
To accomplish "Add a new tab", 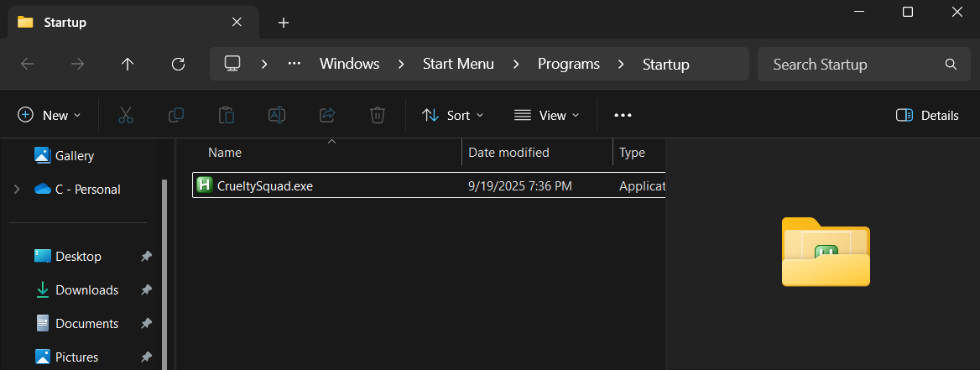I will (284, 23).
